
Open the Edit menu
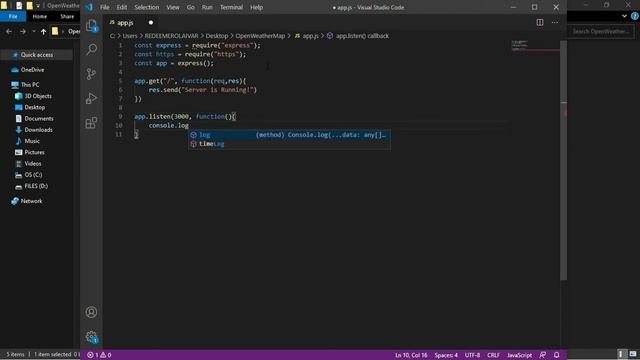[122, 7]
